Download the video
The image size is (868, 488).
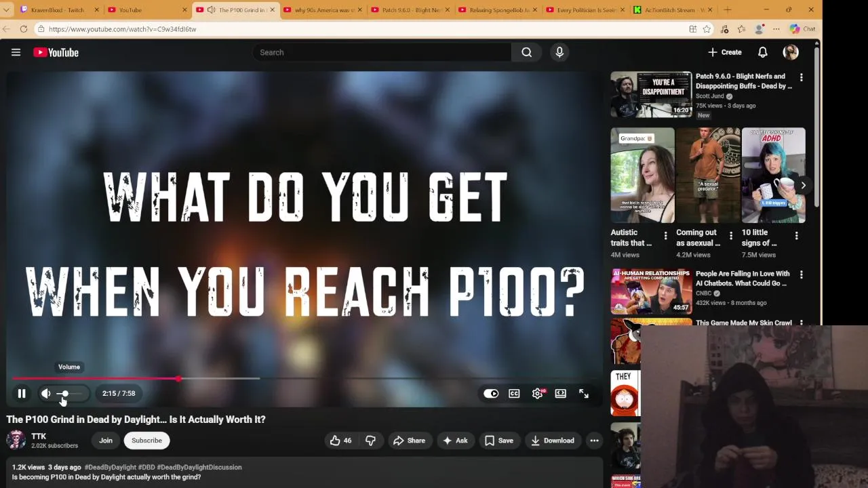(x=553, y=441)
